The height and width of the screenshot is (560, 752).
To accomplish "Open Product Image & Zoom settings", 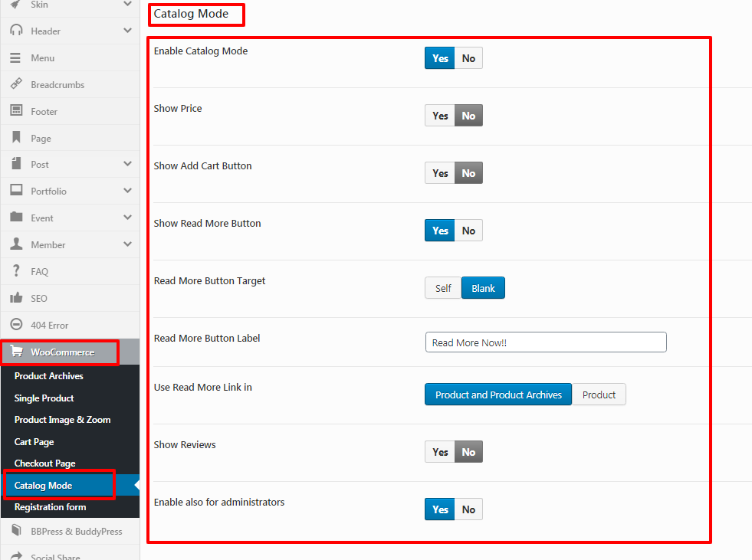I will pyautogui.click(x=70, y=420).
